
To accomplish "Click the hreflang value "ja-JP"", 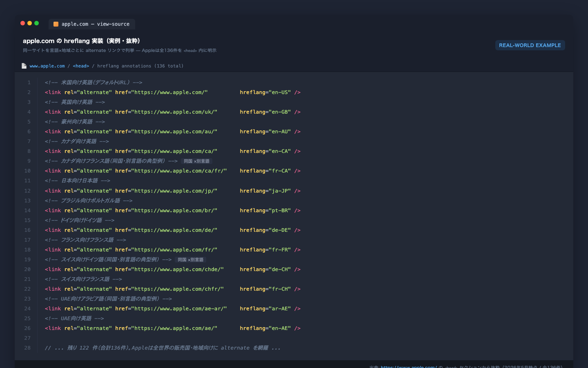I will 280,191.
